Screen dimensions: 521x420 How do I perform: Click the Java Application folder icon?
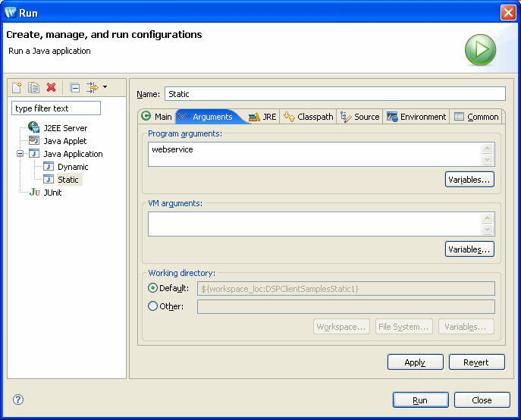34,153
